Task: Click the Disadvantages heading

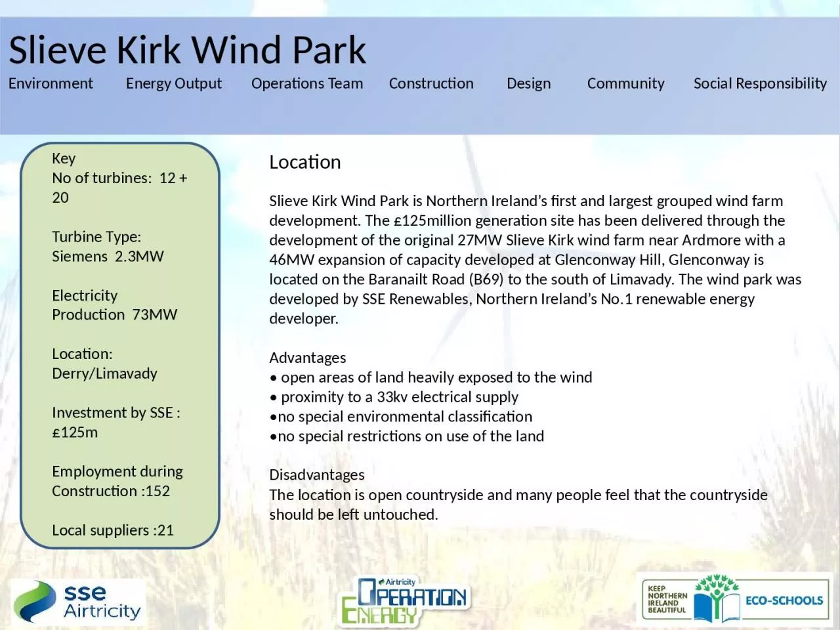Action: pyautogui.click(x=317, y=474)
